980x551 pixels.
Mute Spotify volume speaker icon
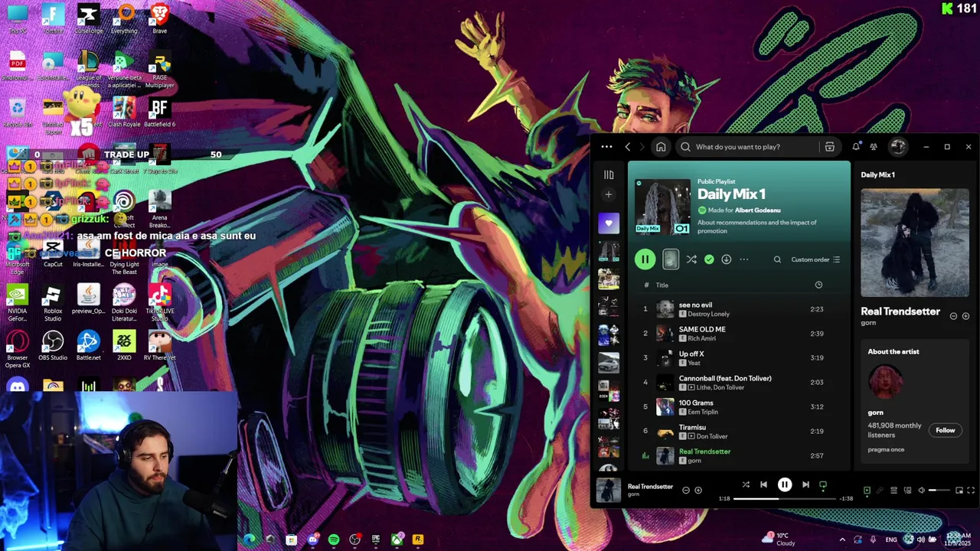coord(922,491)
